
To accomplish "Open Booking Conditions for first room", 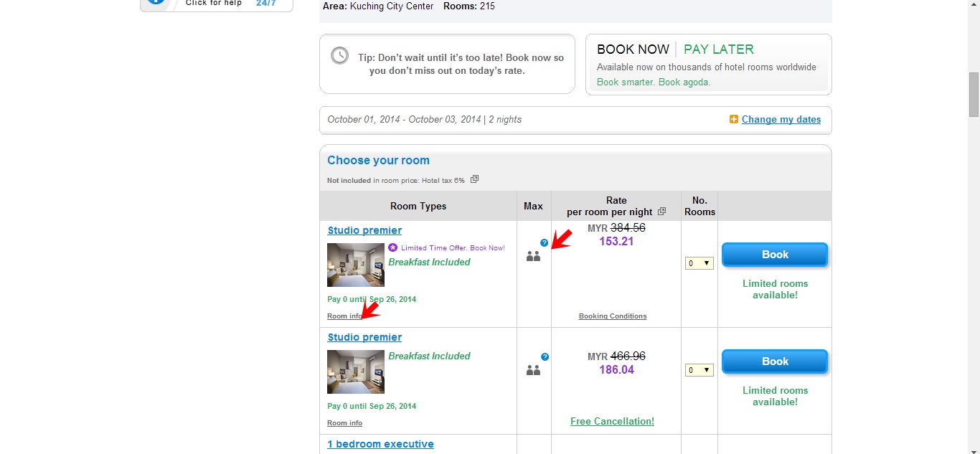I will click(613, 316).
